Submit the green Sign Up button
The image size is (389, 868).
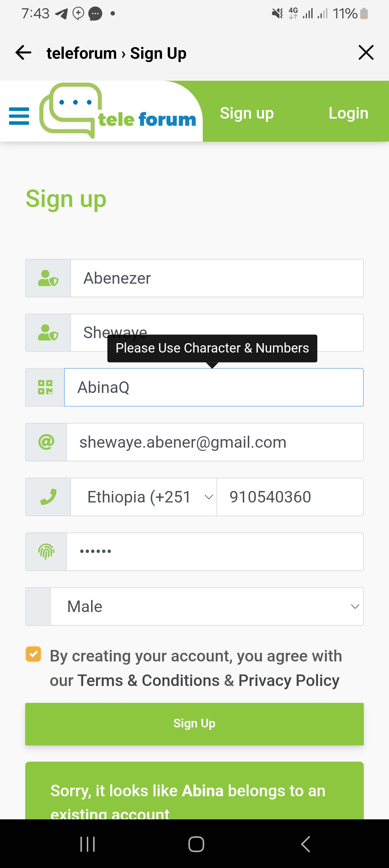point(194,724)
